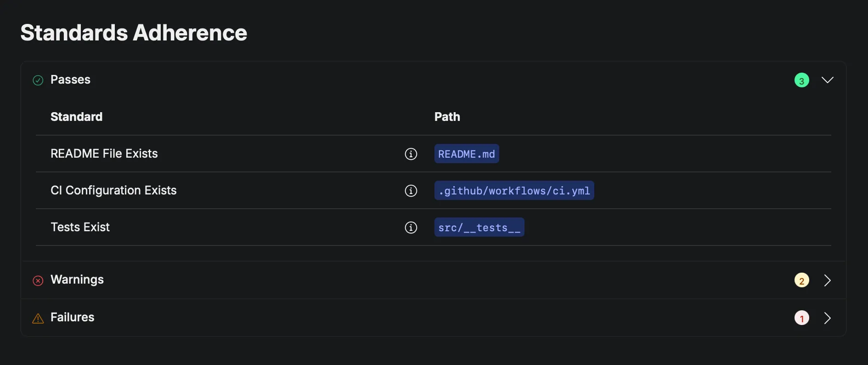Open info details for Tests Exist

[x=411, y=228]
